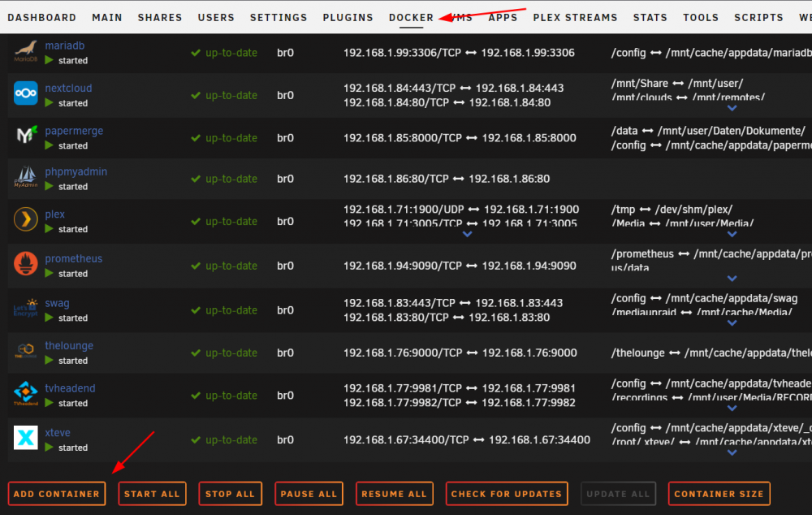Expand swag volume mappings chevron
The height and width of the screenshot is (515, 812).
coord(732,322)
